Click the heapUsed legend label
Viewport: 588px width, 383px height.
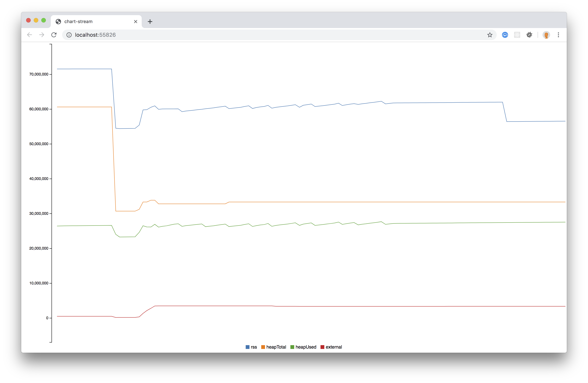(x=306, y=347)
